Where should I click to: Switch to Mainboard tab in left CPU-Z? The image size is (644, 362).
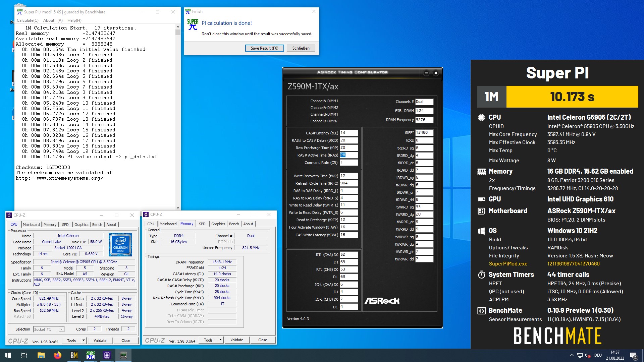pyautogui.click(x=31, y=225)
